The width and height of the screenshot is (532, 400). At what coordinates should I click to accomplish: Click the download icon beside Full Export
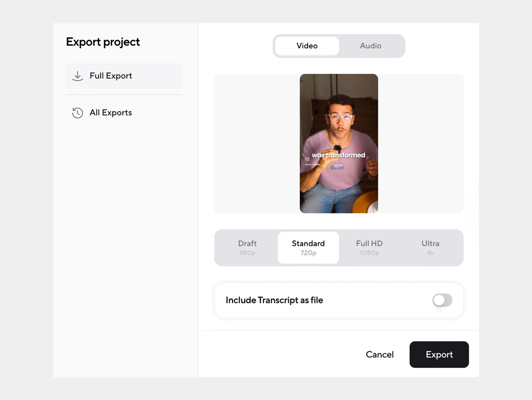[x=77, y=76]
